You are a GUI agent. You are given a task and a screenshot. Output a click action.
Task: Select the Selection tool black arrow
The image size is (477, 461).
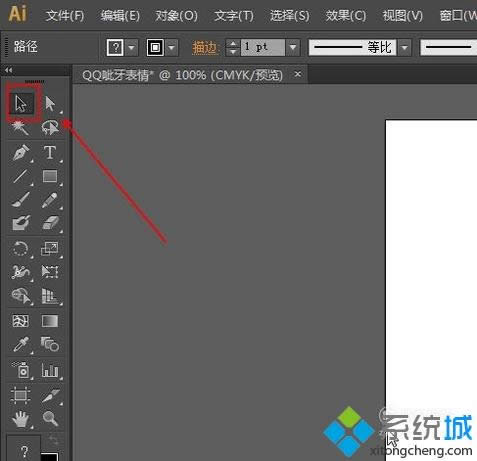(x=21, y=104)
